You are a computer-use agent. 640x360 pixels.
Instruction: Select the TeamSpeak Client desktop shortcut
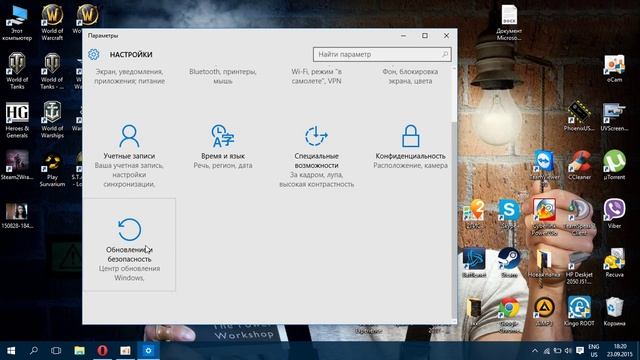click(x=579, y=216)
